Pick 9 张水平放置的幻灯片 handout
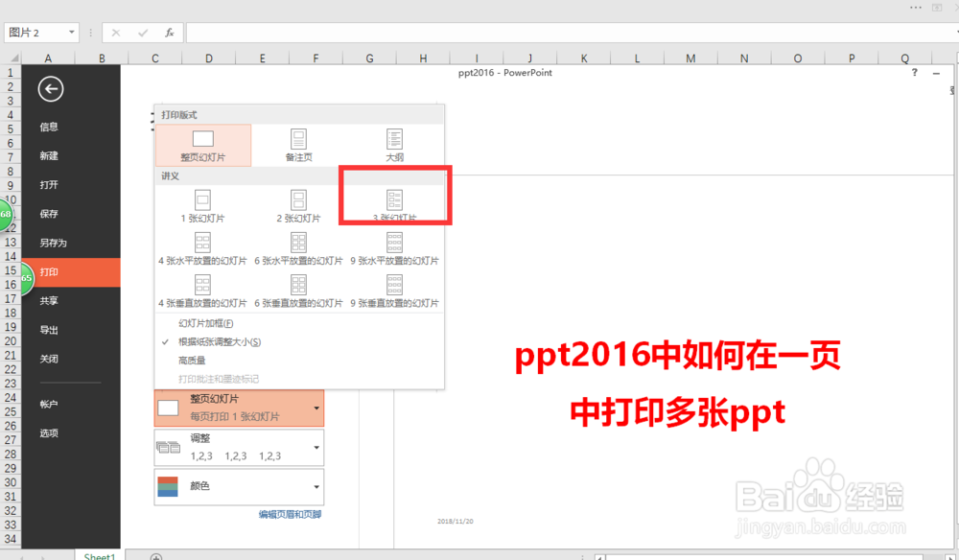Viewport: 959px width, 560px height. point(394,248)
